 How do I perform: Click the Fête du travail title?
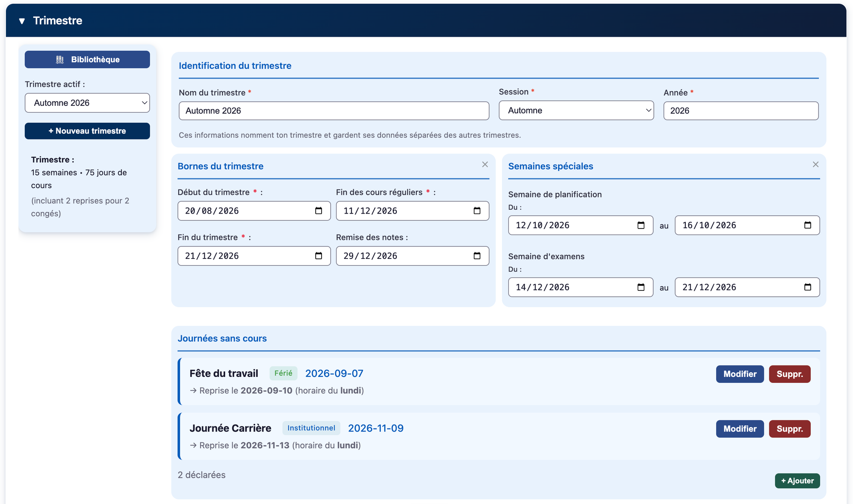(x=224, y=374)
